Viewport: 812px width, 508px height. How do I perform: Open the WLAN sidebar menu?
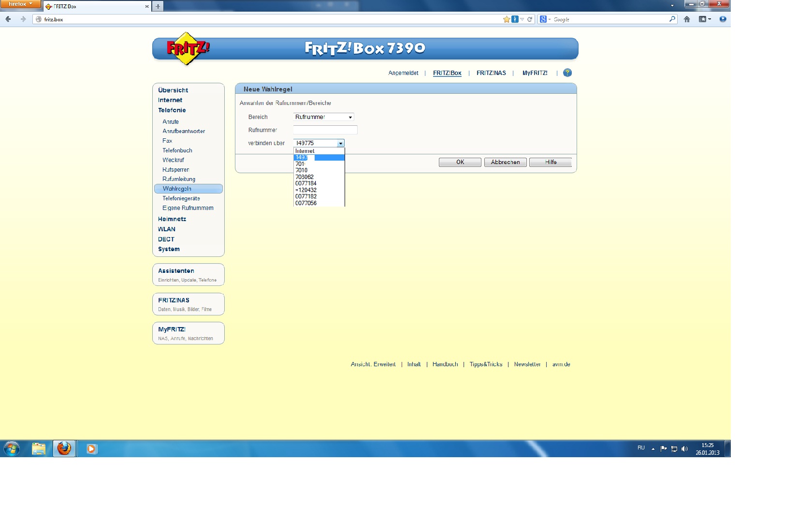167,229
